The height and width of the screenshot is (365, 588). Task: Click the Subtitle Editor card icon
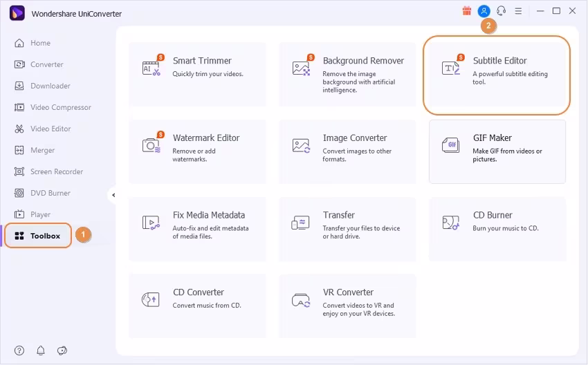450,68
